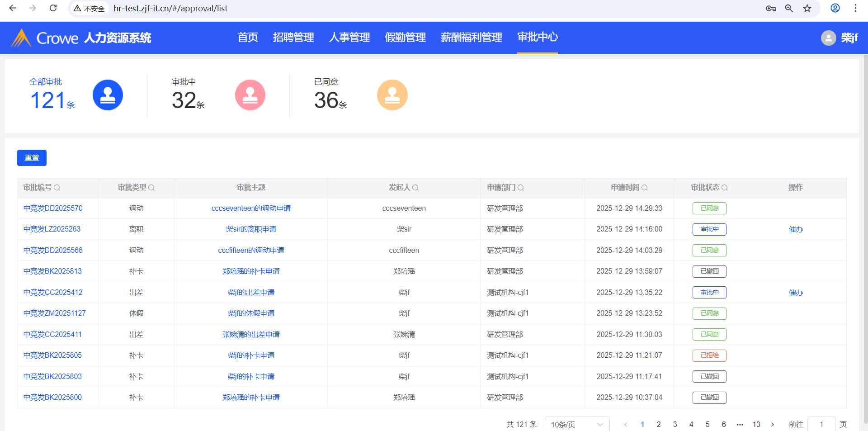Click the 前往 page number input field
The image size is (868, 431).
[x=821, y=424]
